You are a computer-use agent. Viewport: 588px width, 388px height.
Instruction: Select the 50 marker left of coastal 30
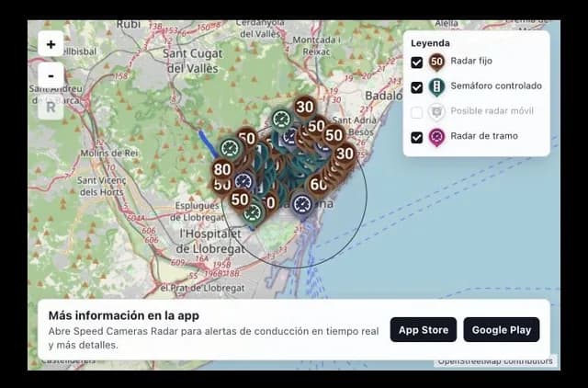coord(334,135)
